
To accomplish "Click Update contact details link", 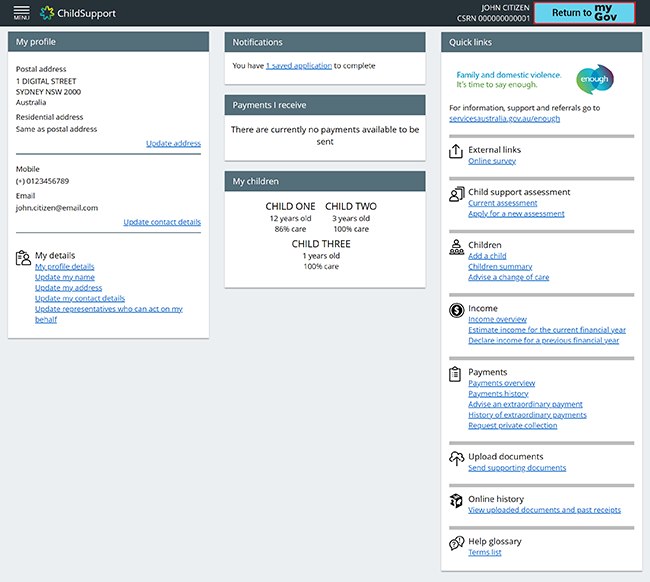I will [162, 222].
